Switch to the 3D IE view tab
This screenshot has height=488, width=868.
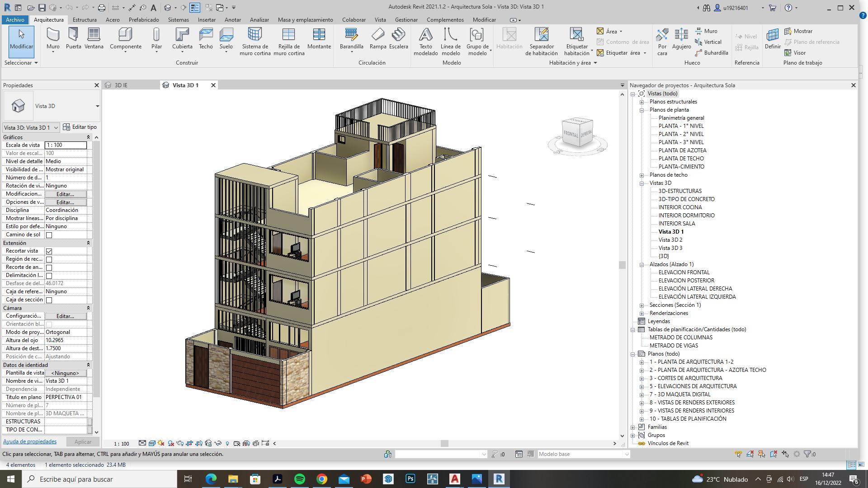(x=121, y=85)
